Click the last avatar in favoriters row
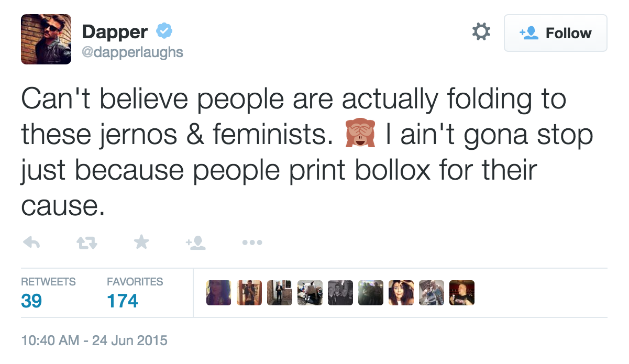 (462, 293)
